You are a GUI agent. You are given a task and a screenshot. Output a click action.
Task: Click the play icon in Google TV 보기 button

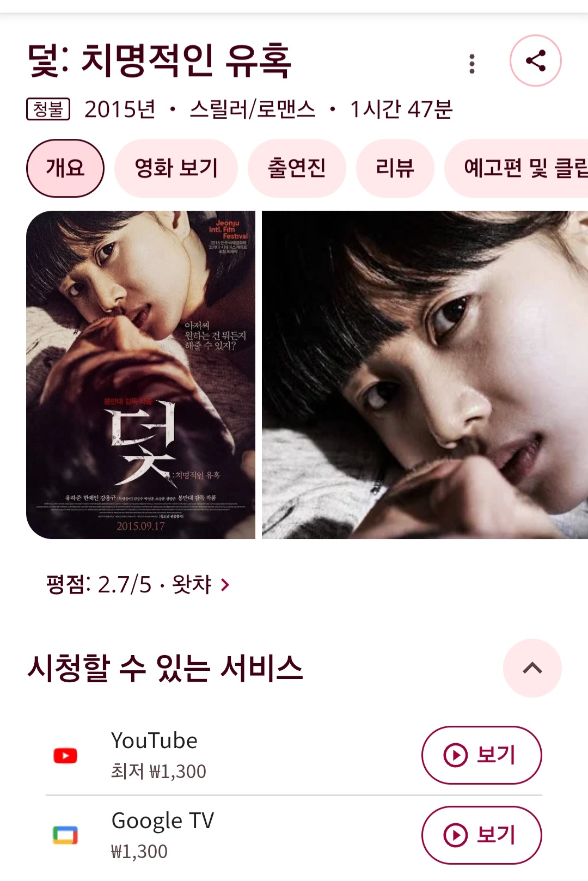coord(456,835)
